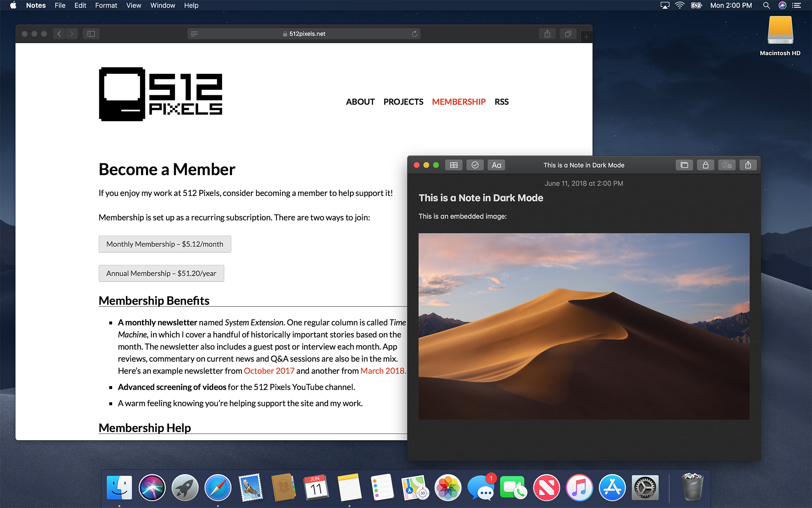
Task: Open the News app in Dock
Action: [x=546, y=487]
